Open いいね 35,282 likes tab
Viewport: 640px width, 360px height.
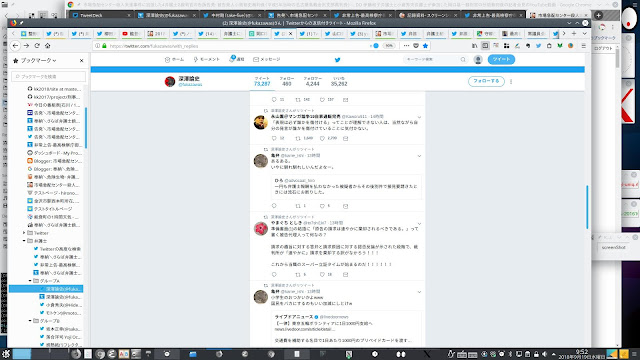click(339, 81)
